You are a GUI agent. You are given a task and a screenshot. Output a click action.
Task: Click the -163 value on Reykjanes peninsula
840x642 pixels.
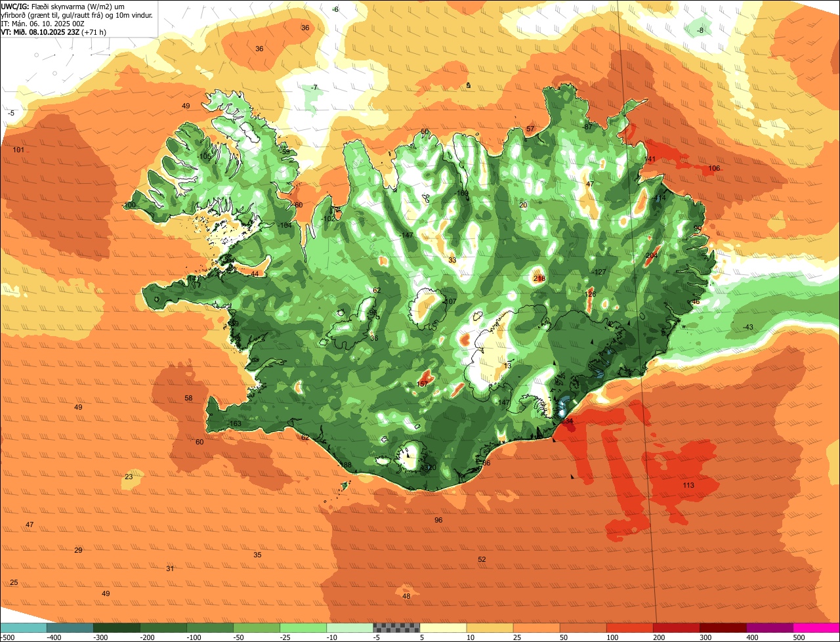(x=234, y=424)
